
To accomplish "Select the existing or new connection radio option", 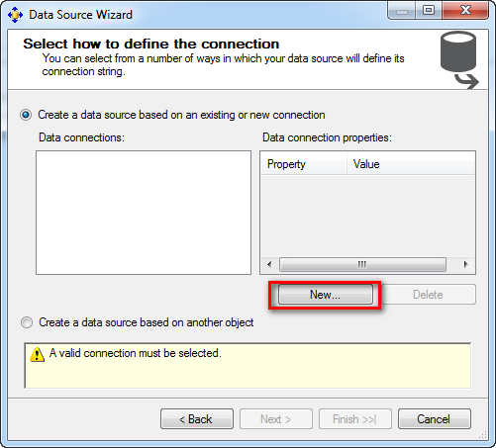I will point(26,115).
